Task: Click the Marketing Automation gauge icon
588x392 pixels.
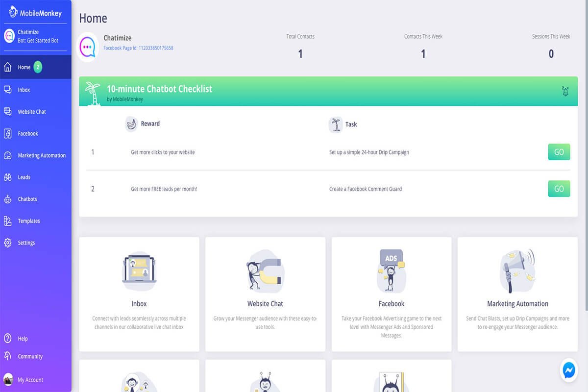Action: (x=8, y=155)
